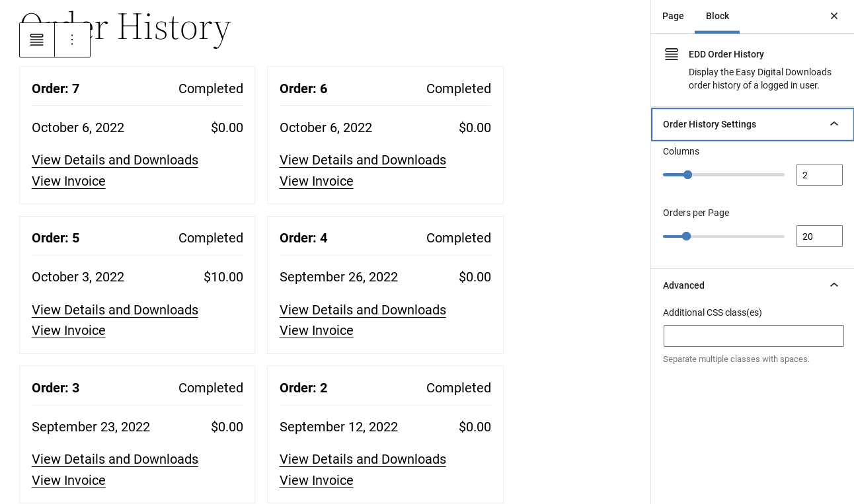The height and width of the screenshot is (504, 854).
Task: Select the Block tab
Action: (717, 16)
